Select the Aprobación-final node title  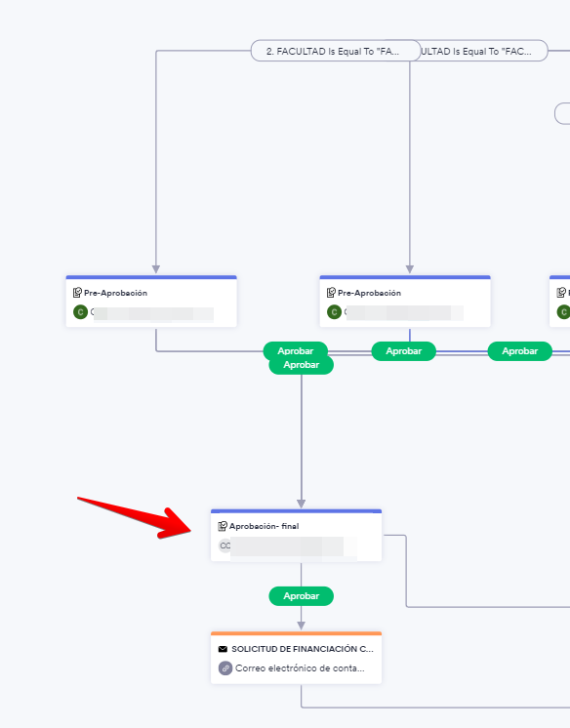tap(264, 526)
